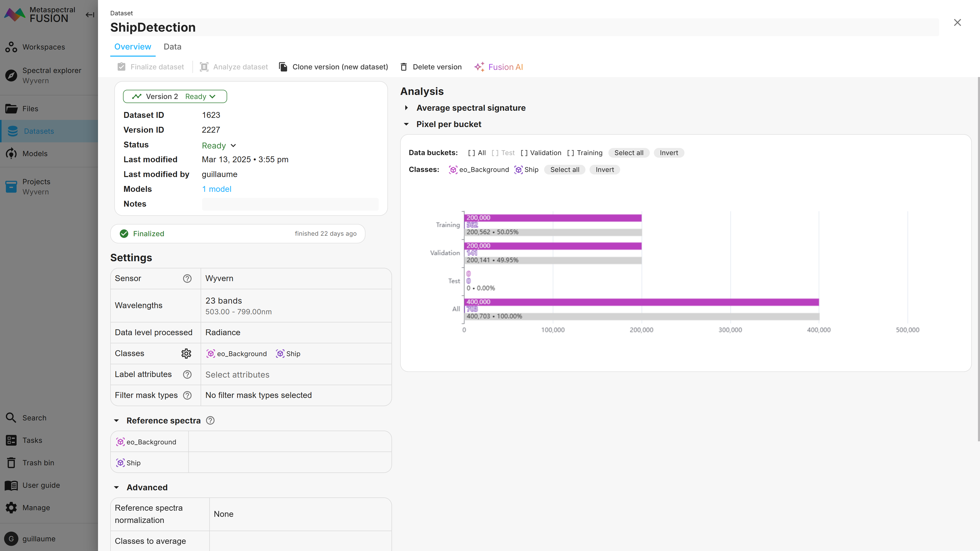Click the Clone version copy icon

pyautogui.click(x=283, y=67)
